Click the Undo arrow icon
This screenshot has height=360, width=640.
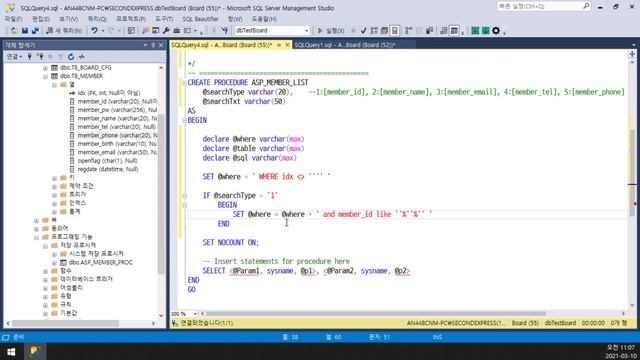pos(94,31)
